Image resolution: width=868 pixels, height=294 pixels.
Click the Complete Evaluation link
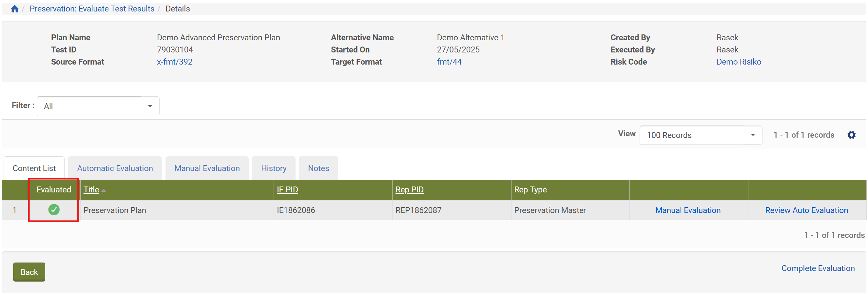pos(818,268)
